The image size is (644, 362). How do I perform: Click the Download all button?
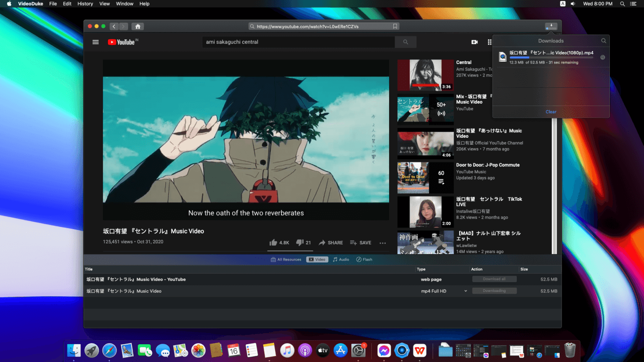pyautogui.click(x=494, y=279)
